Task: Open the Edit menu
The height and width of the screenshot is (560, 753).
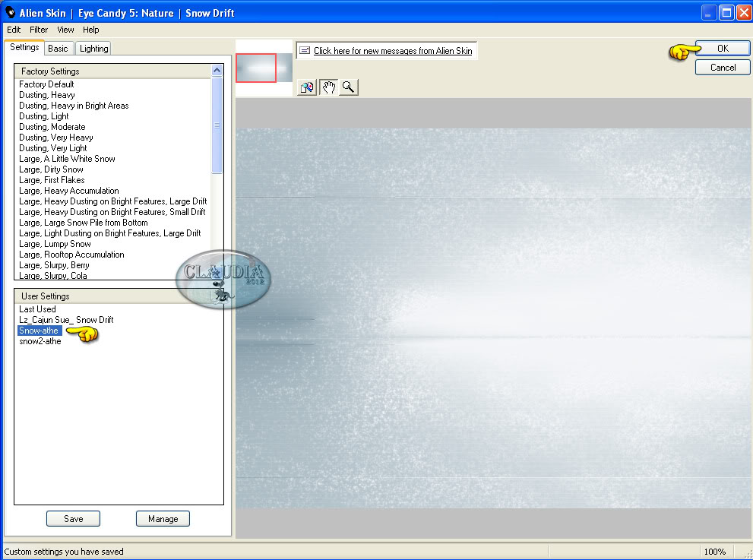Action: (x=14, y=30)
